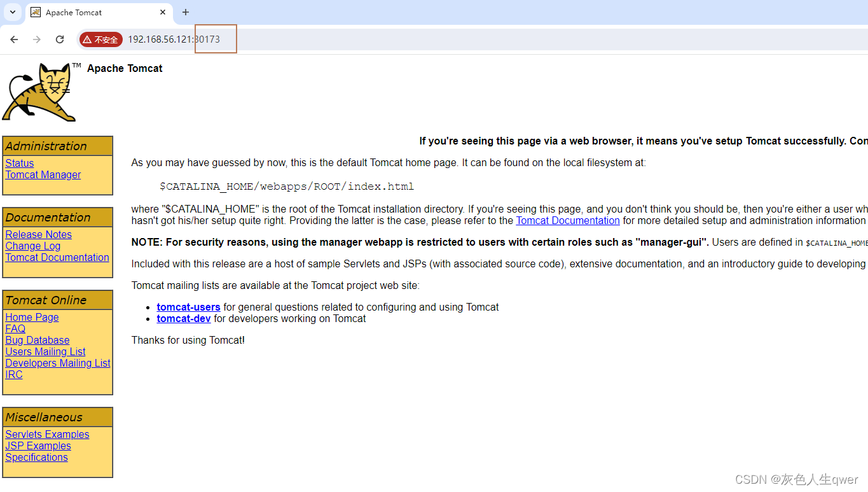Click the 'Thanks for using Tomcat!' text
868x492 pixels.
188,340
